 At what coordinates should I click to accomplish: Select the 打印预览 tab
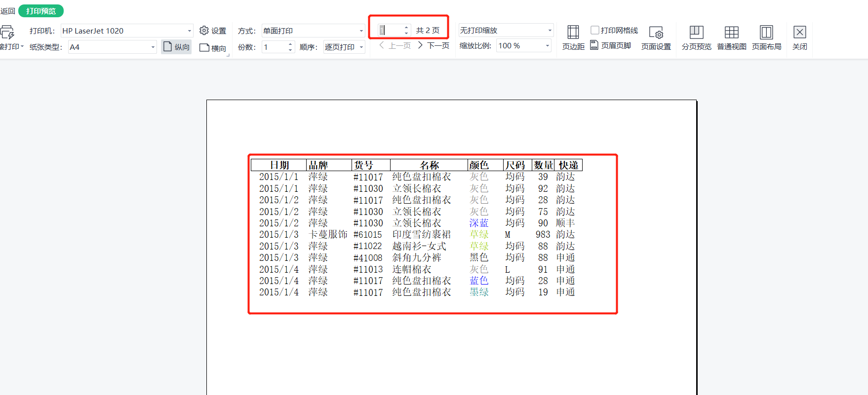point(41,11)
